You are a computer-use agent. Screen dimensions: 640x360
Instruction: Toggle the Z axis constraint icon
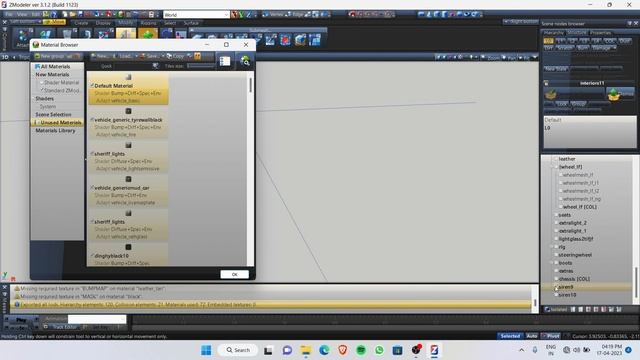(248, 15)
